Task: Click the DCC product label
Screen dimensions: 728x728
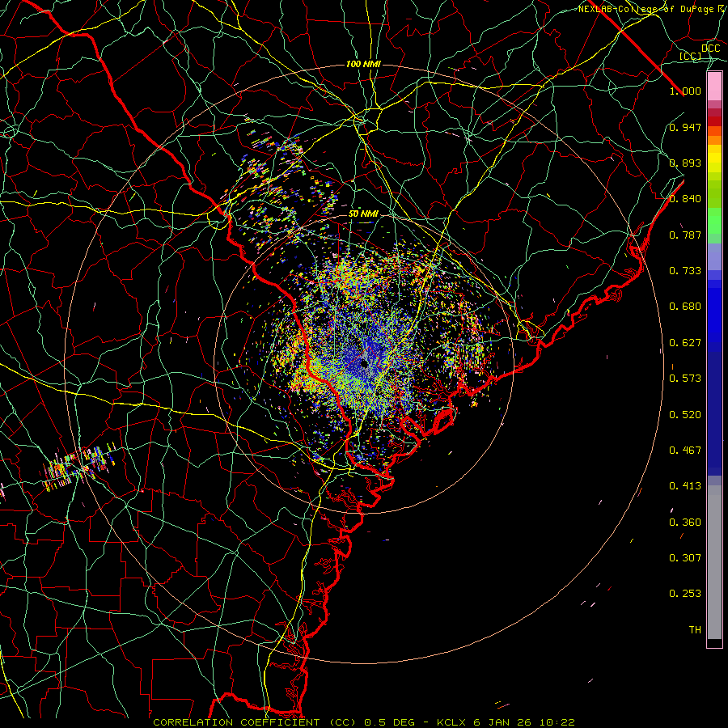Action: point(711,49)
